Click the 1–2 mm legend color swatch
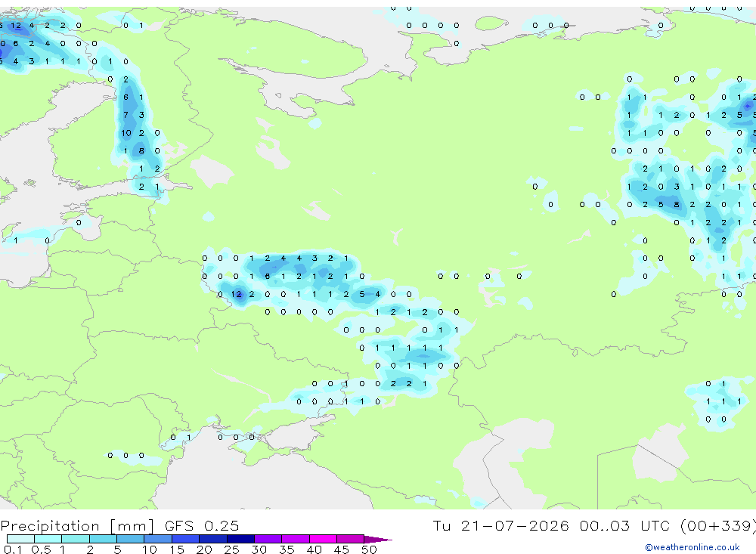 (x=76, y=539)
